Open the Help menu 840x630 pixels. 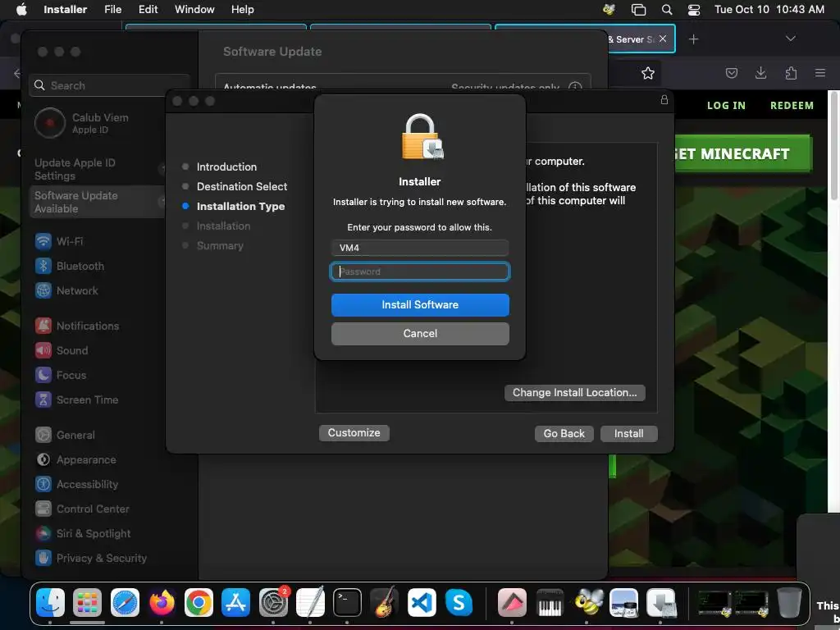tap(243, 9)
